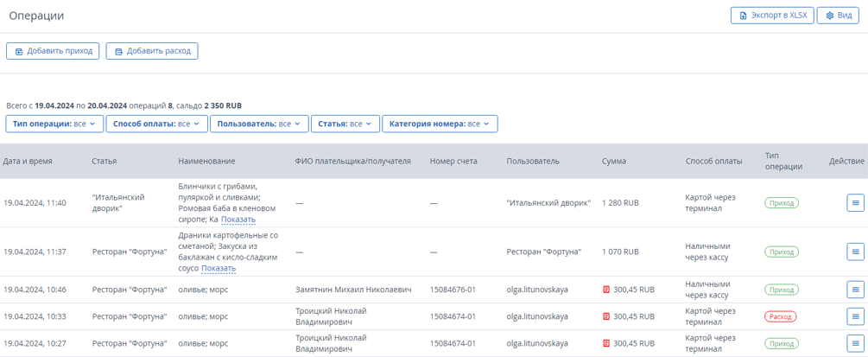Click account 15084674-01 in 10:33 row
This screenshot has width=868, height=357.
pyautogui.click(x=453, y=316)
